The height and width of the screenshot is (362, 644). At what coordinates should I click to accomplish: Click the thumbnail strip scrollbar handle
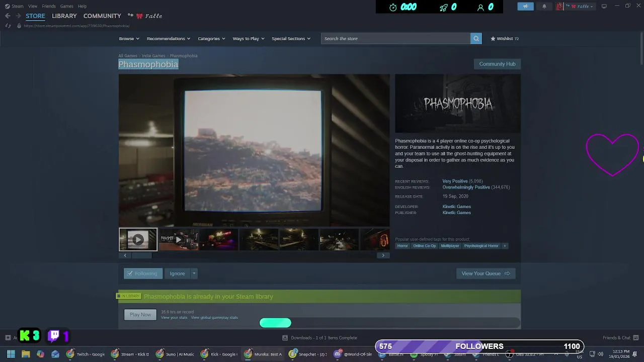point(142,255)
